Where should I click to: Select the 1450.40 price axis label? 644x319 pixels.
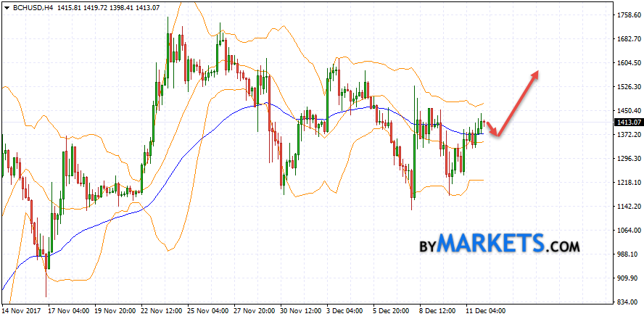point(627,111)
